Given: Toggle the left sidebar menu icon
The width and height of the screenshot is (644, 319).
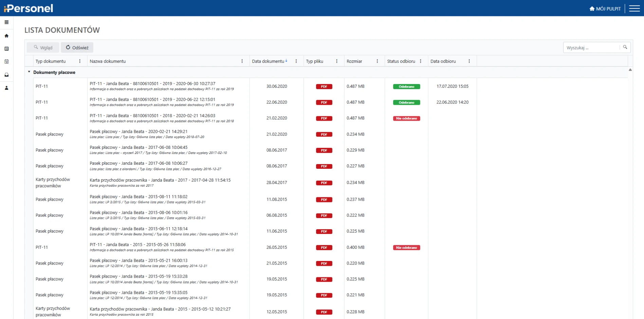Looking at the screenshot, I should click(6, 22).
